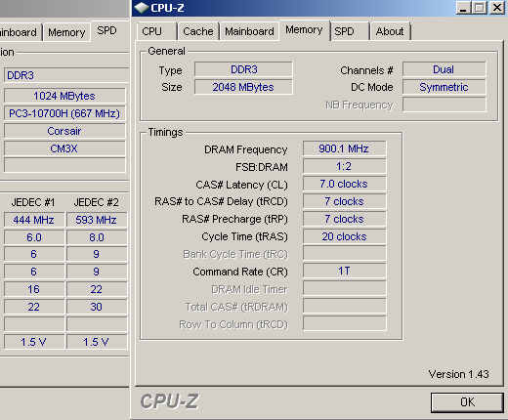Click the 2048 MBytes size field
The width and height of the screenshot is (508, 420).
coord(243,87)
